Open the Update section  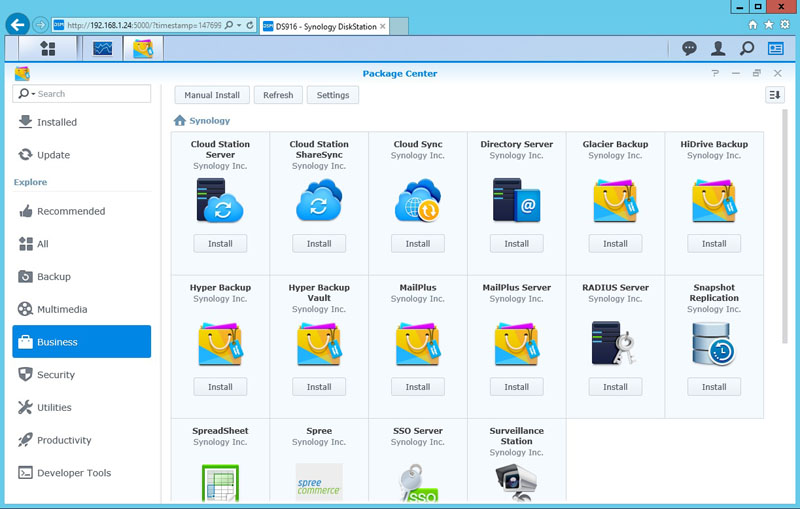pyautogui.click(x=82, y=155)
